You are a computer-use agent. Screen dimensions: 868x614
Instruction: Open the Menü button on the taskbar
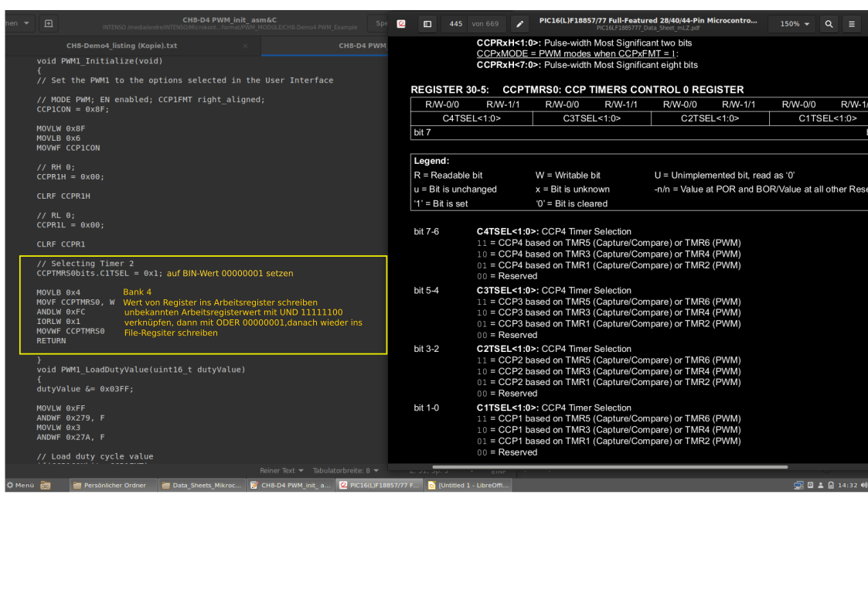(20, 485)
